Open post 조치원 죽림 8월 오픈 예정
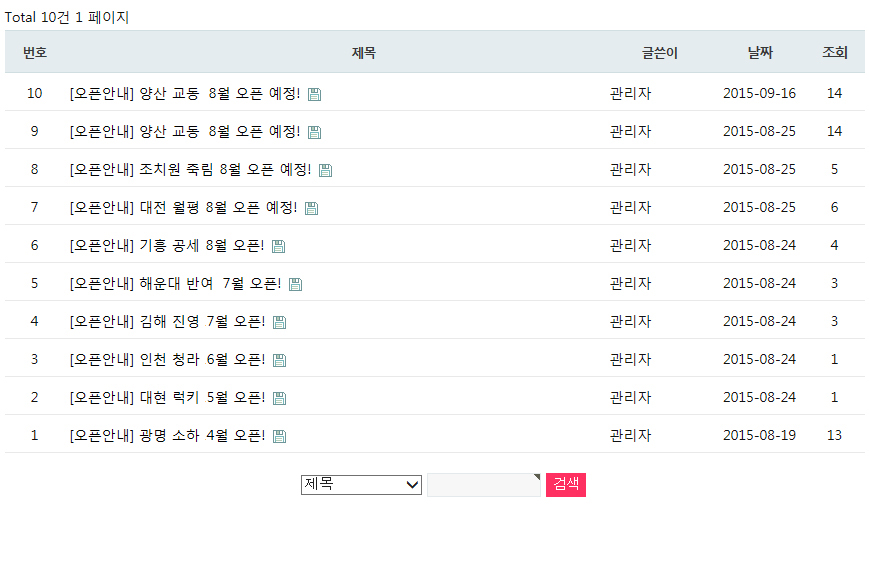Viewport: 869px width, 561px height. [x=190, y=170]
